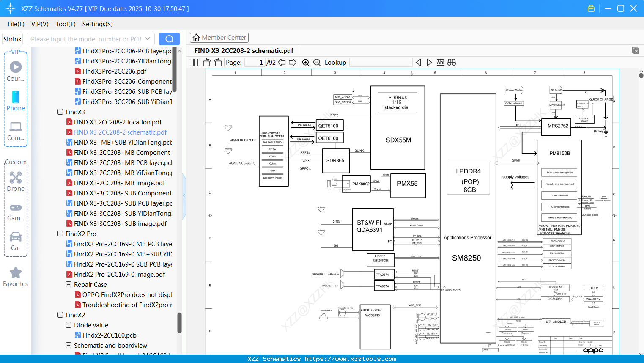Open the Phone category in sidebar
This screenshot has width=644, height=363.
coord(16,101)
